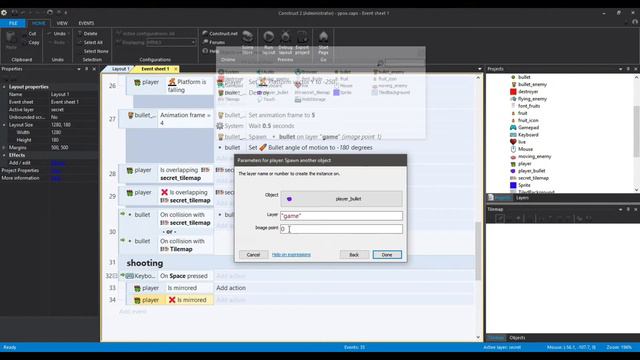Click the Export project icon

tap(302, 37)
